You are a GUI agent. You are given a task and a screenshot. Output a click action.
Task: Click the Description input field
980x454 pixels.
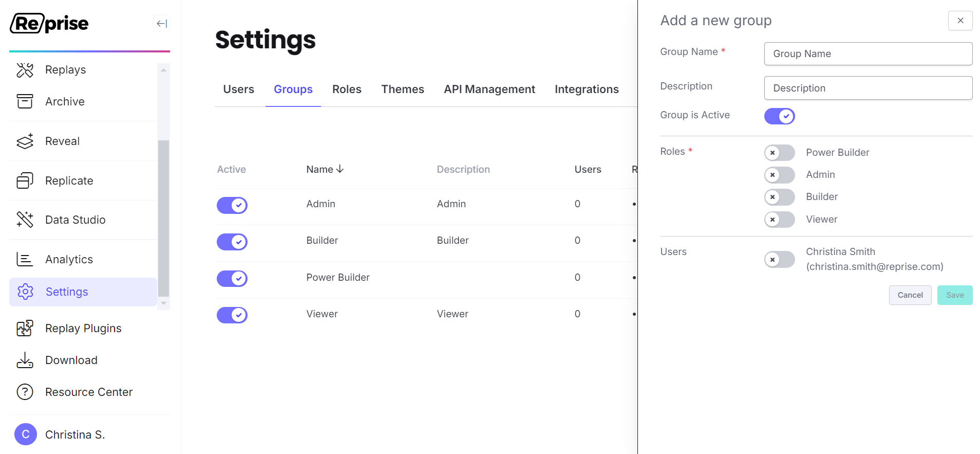coord(868,88)
